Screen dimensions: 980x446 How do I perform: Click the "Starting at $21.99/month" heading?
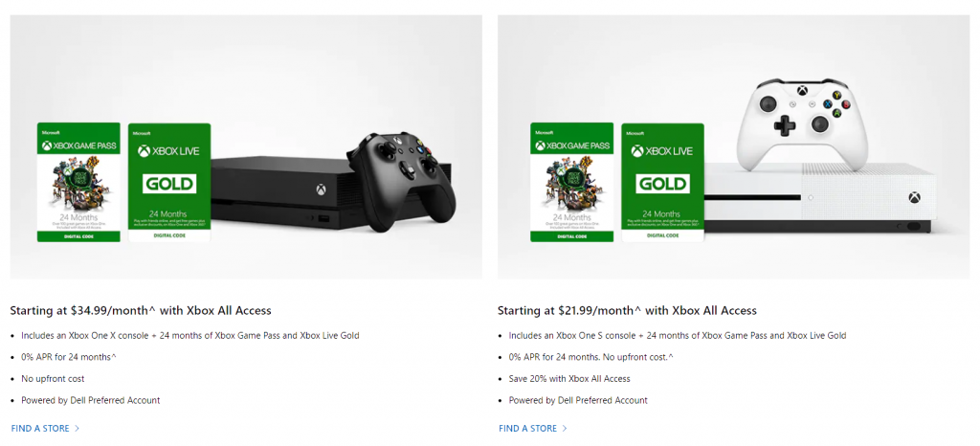coord(627,310)
